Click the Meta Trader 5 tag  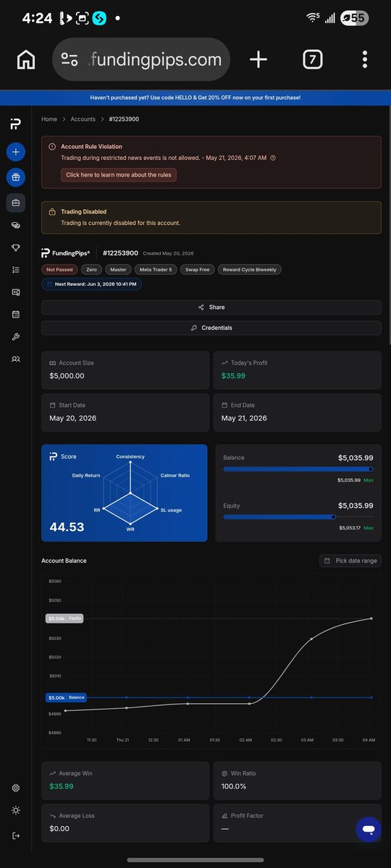(155, 269)
